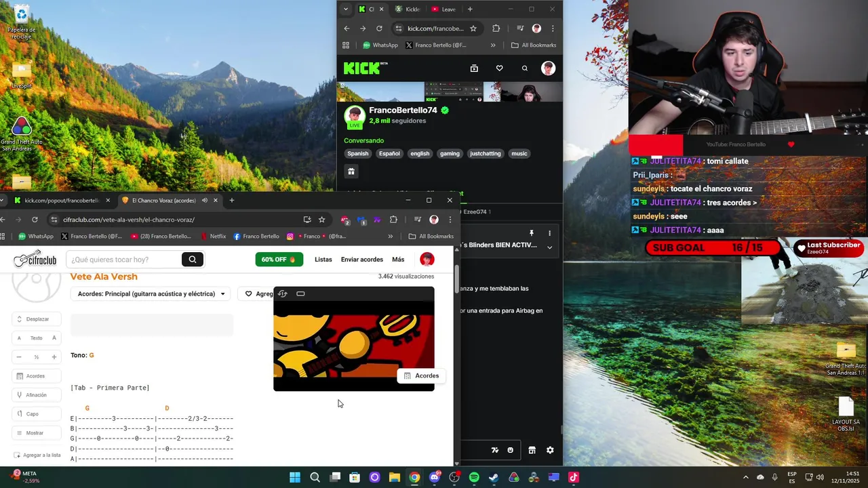Open Más menu on Cifraclub
Screen dimensions: 868x488
(398, 260)
